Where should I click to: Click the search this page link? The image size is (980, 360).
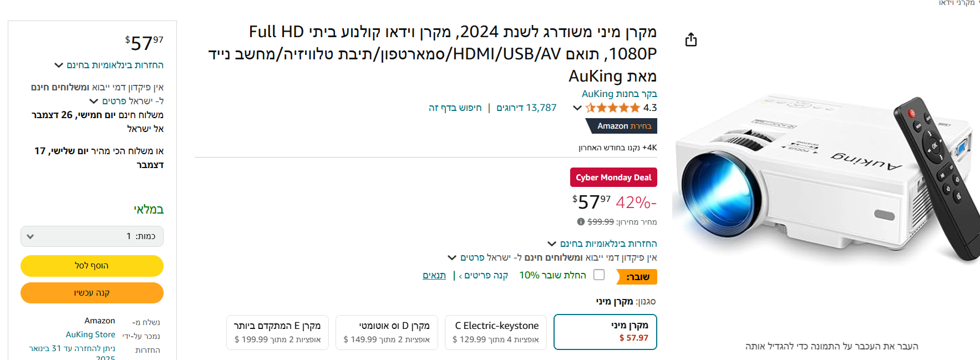pyautogui.click(x=455, y=108)
